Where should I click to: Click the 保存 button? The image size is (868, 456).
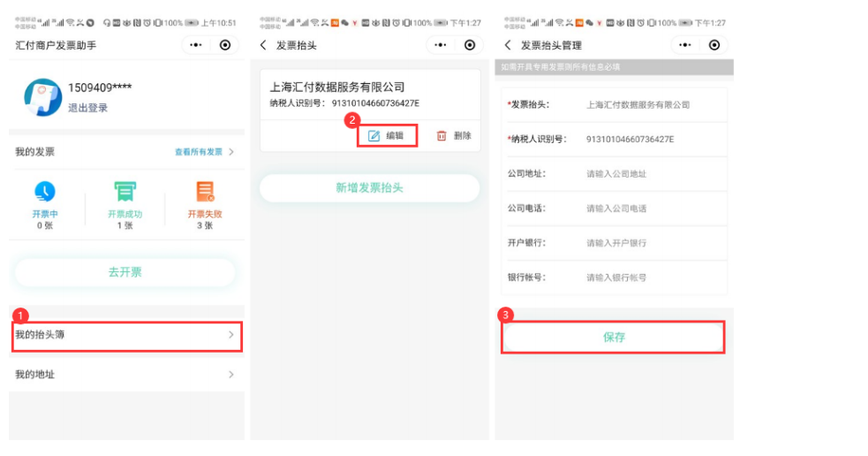coord(614,337)
